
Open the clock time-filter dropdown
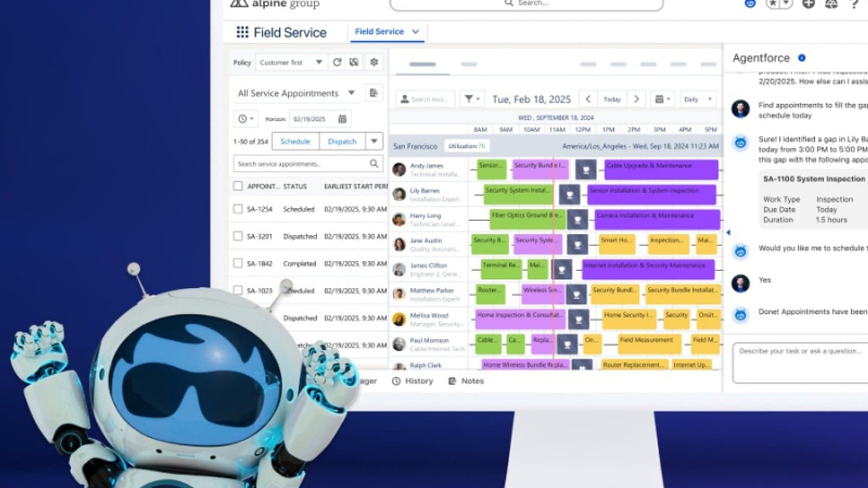coord(246,118)
